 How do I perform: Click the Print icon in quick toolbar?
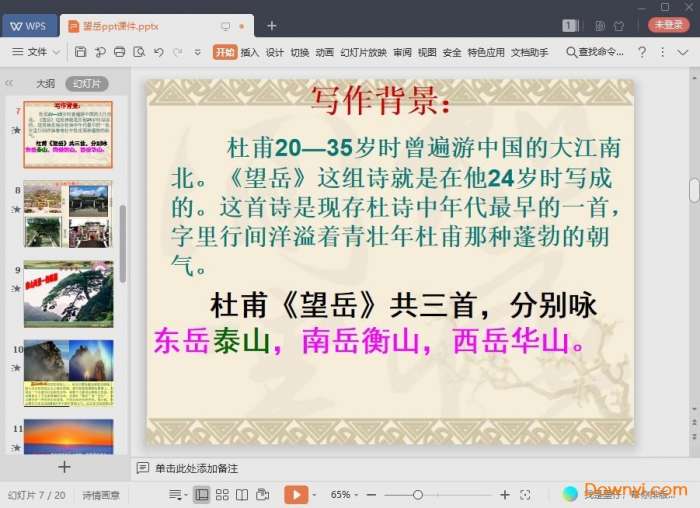[x=119, y=52]
